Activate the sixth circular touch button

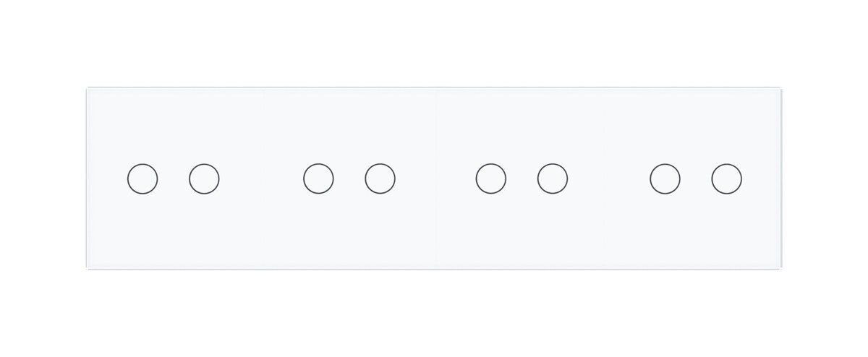point(553,178)
